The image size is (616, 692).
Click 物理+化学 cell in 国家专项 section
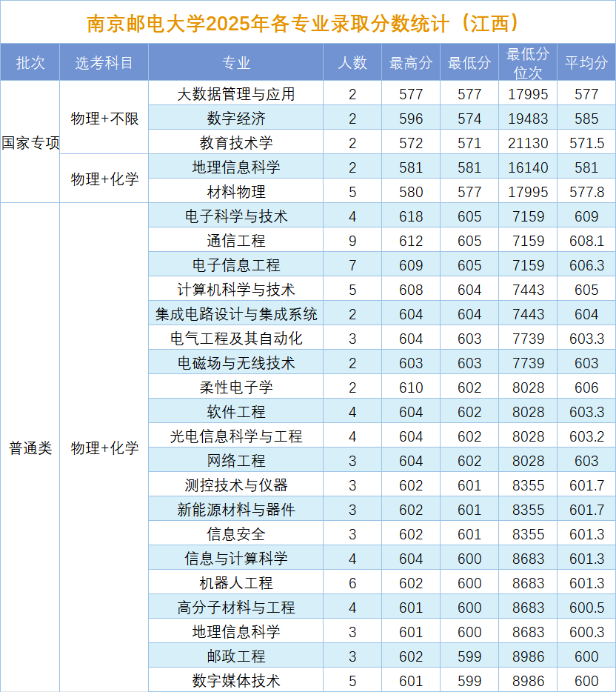104,179
